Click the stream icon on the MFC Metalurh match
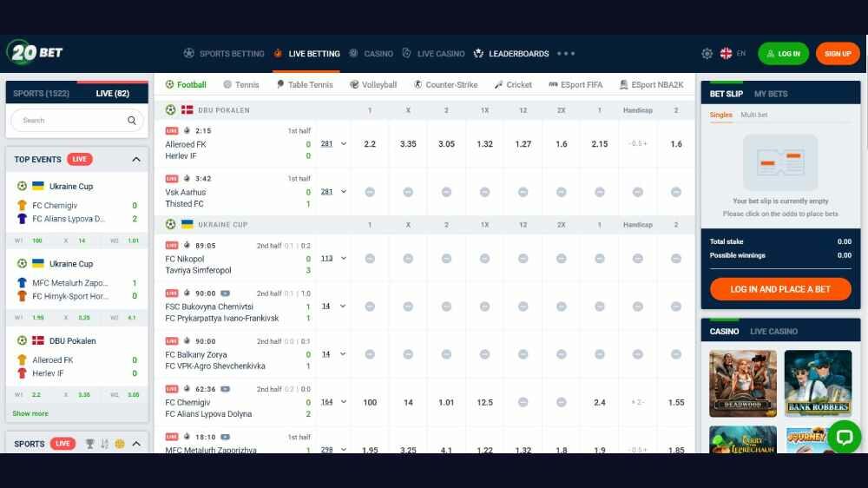This screenshot has height=488, width=868. (226, 437)
